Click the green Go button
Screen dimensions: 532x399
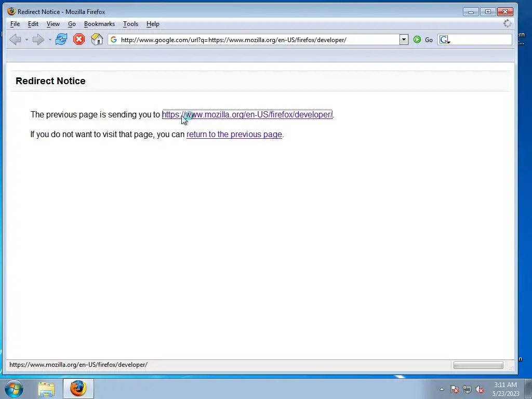pyautogui.click(x=423, y=39)
